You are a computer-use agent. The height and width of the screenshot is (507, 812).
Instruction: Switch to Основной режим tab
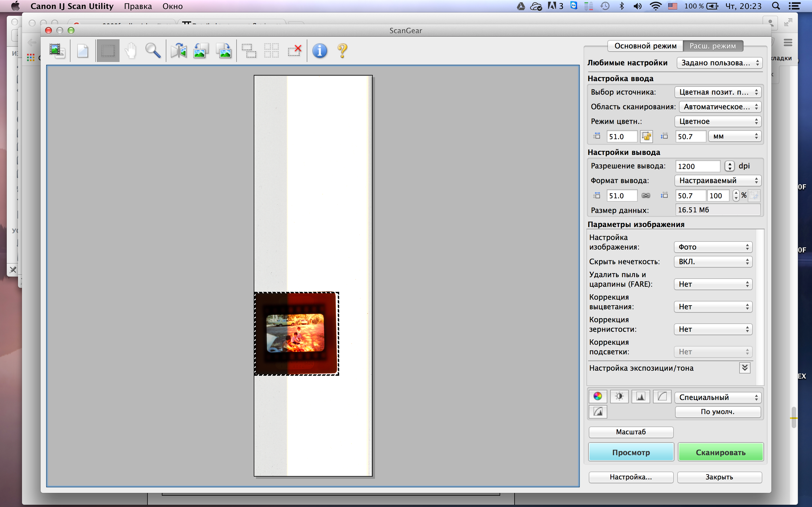[x=645, y=46]
